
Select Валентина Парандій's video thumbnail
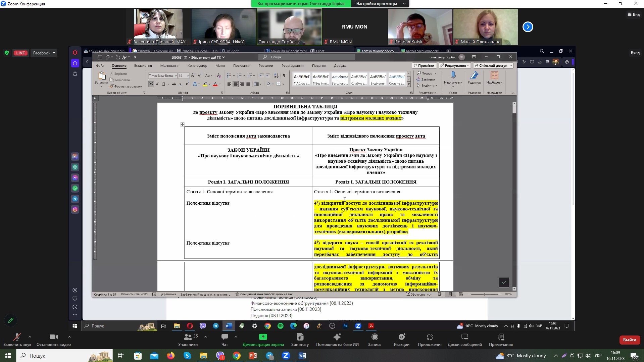click(x=158, y=27)
